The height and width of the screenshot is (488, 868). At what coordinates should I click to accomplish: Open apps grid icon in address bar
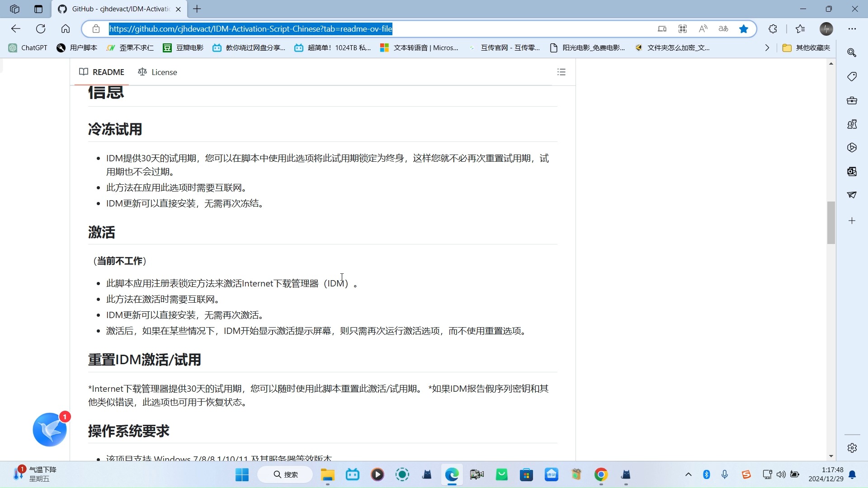coord(683,29)
